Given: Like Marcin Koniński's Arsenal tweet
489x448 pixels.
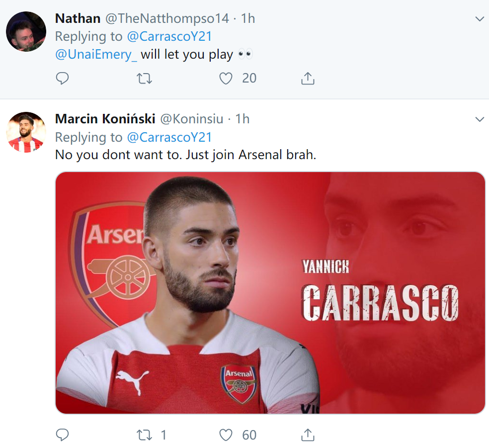Looking at the screenshot, I should 226,435.
